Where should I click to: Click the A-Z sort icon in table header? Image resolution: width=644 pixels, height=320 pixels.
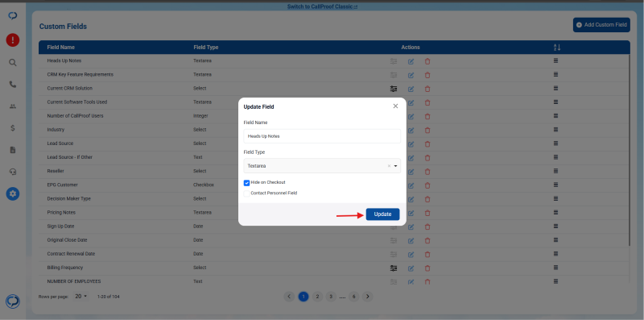(557, 48)
